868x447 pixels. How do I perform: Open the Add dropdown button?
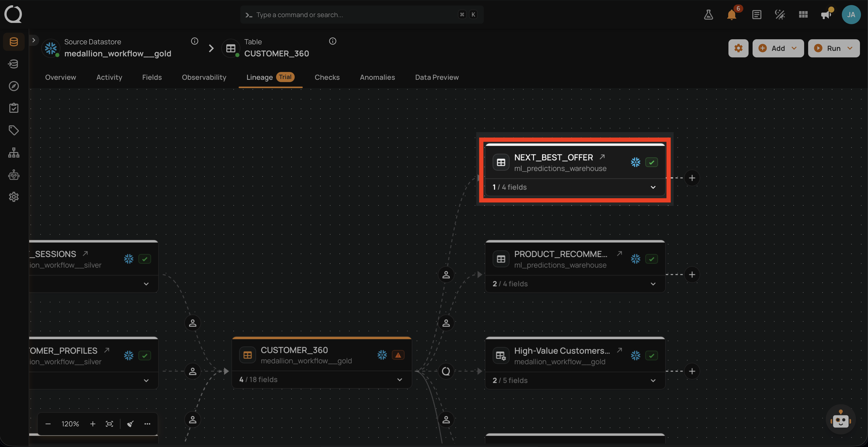pos(778,48)
